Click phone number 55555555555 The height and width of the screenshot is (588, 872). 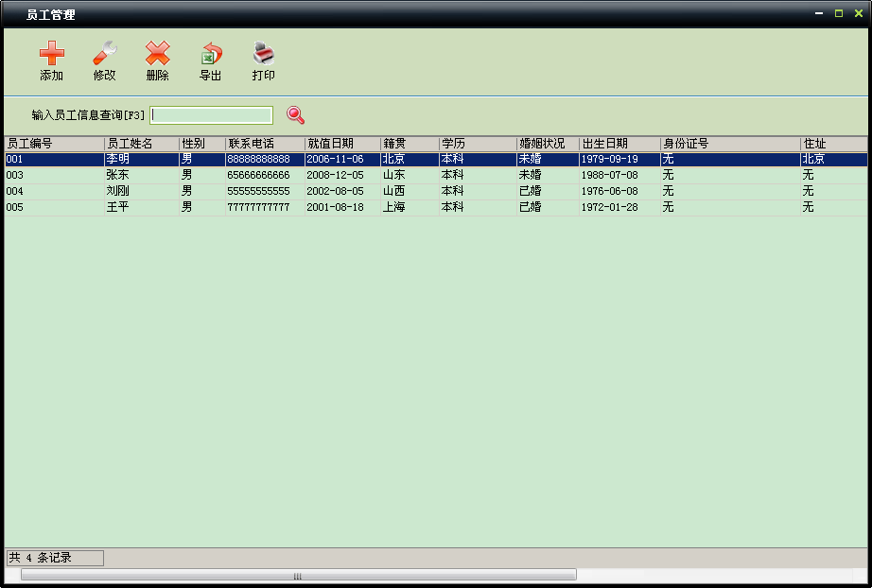[258, 191]
